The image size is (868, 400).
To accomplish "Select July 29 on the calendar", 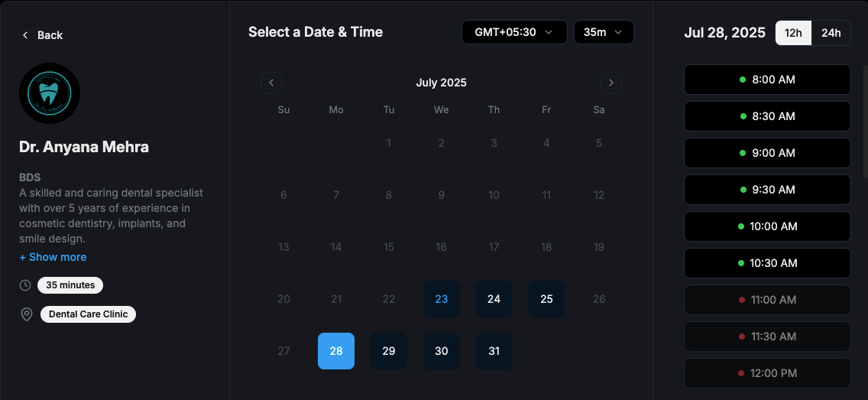I will click(389, 351).
